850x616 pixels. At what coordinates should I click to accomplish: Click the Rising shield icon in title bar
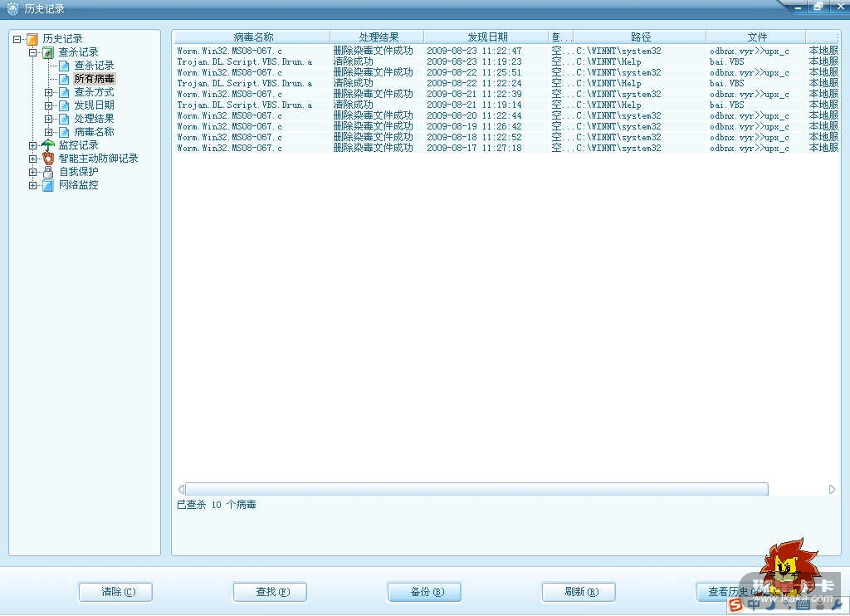(x=12, y=8)
